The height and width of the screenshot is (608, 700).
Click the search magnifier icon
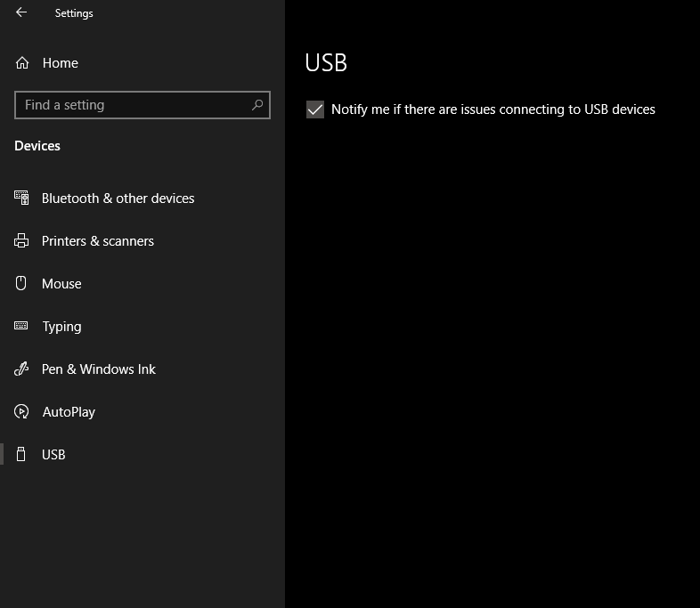[257, 105]
